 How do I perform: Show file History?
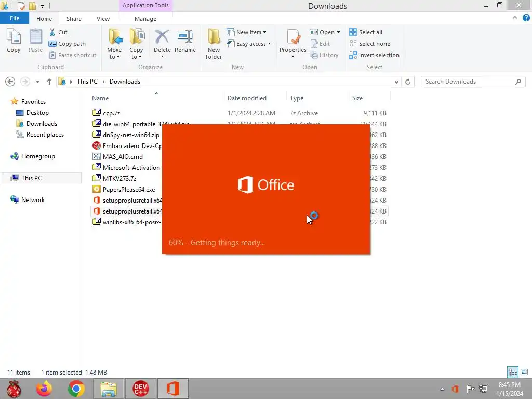point(324,55)
